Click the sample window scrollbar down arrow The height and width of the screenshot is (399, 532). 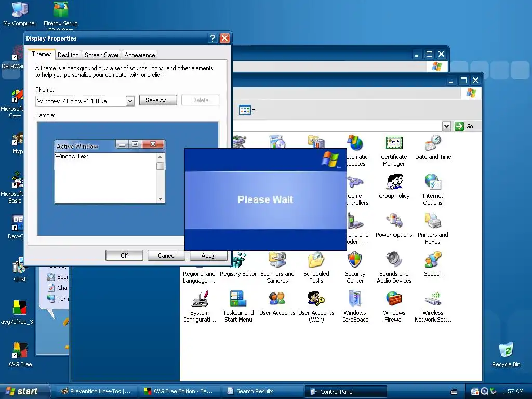160,199
